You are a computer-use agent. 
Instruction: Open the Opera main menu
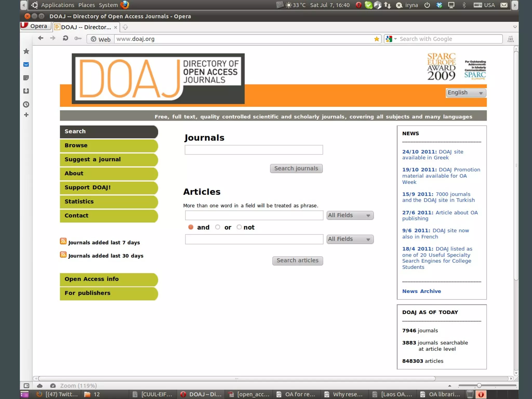click(36, 26)
